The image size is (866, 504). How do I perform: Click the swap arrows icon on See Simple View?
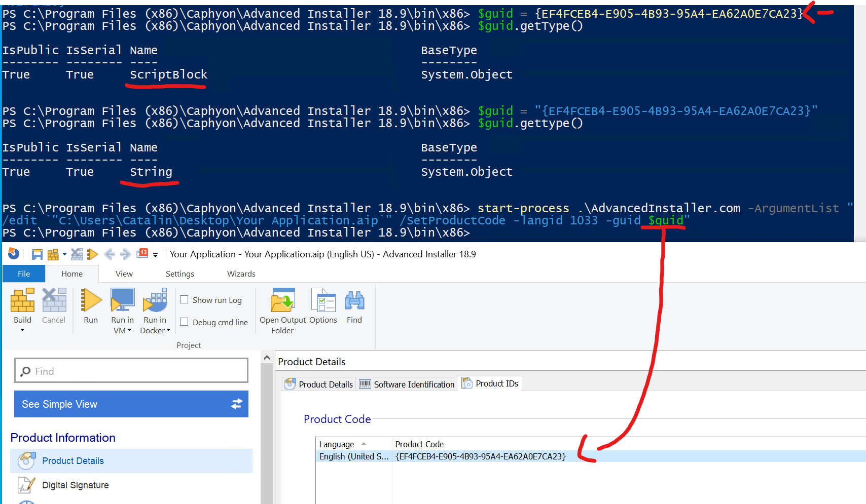click(237, 404)
